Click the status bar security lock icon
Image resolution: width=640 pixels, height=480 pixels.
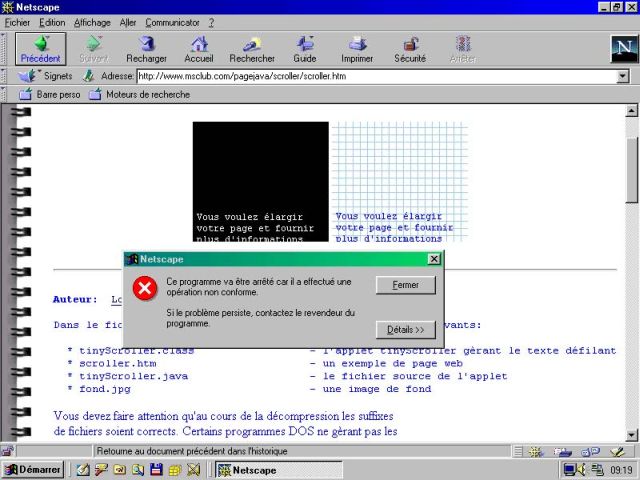tap(7, 451)
